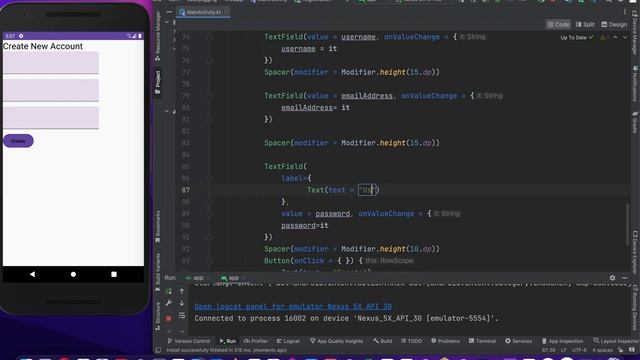This screenshot has width=640, height=360.
Task: Open the Services tool tab
Action: (518, 341)
